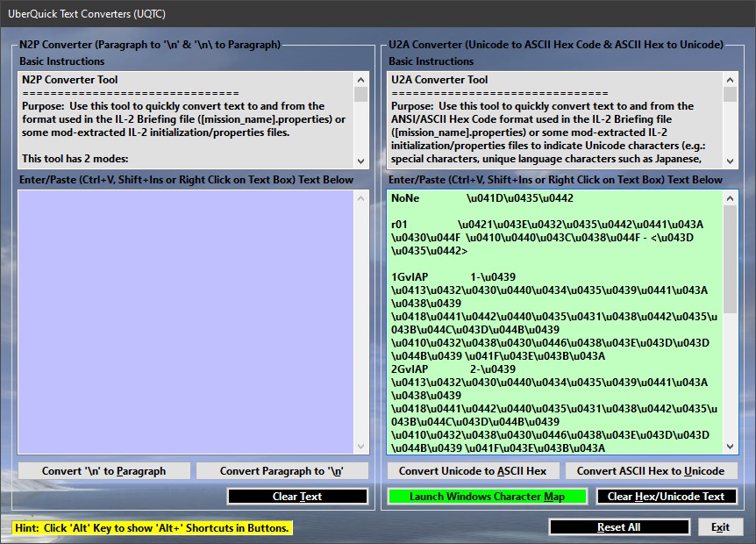Click U2A instructions scroll down arrow
The width and height of the screenshot is (756, 544).
(x=730, y=161)
